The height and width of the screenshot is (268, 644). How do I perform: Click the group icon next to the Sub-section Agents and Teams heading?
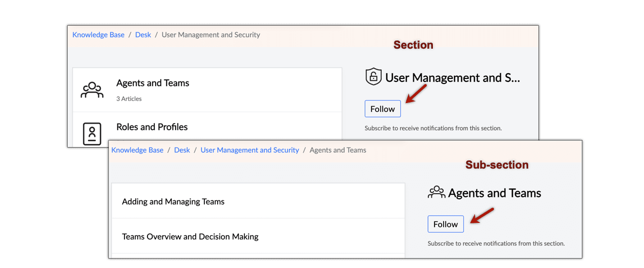pyautogui.click(x=437, y=192)
